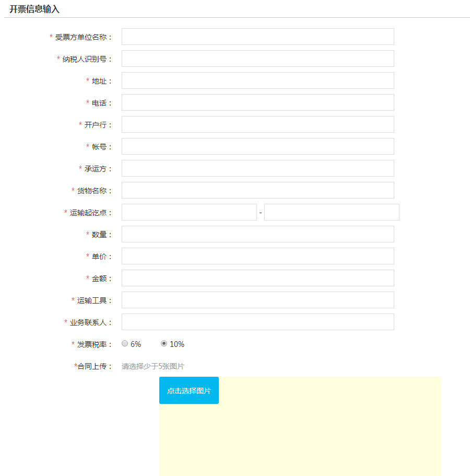
Task: Click the 地址 input field
Action: 258,80
